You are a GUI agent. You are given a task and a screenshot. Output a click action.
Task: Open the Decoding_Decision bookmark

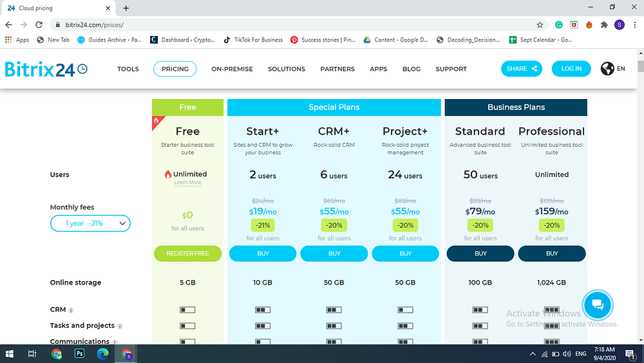pos(468,40)
